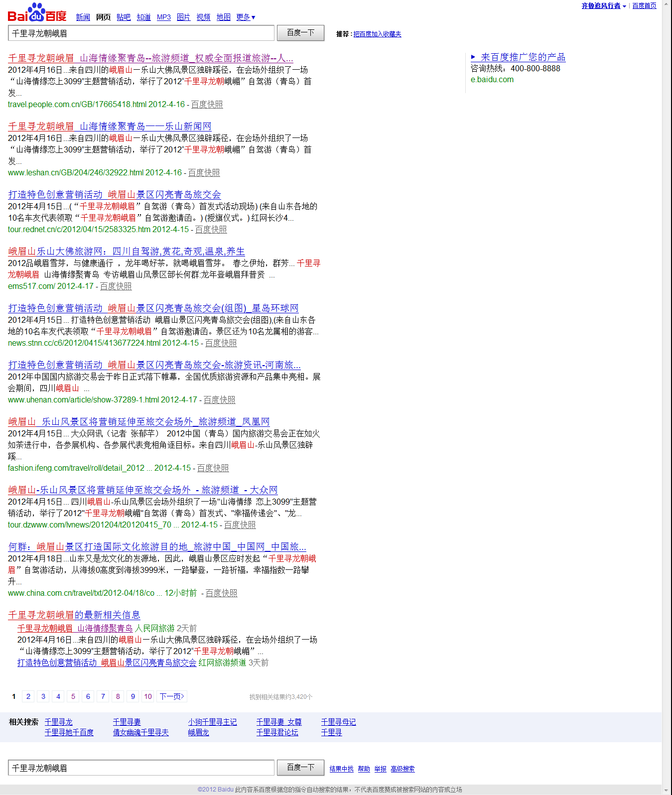Image resolution: width=672 pixels, height=795 pixels.
Task: Search related term 小狗千里寻主记
Action: (x=213, y=722)
